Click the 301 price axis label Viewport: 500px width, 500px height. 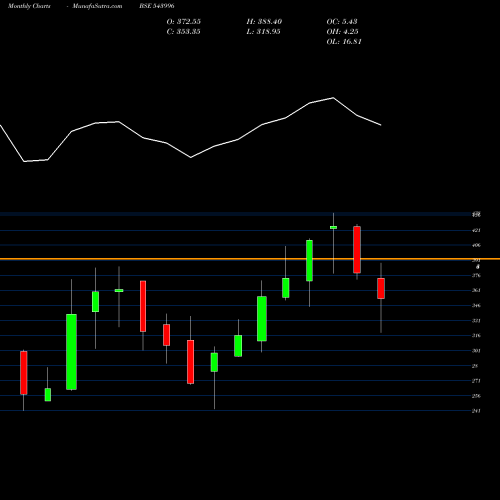pyautogui.click(x=476, y=351)
